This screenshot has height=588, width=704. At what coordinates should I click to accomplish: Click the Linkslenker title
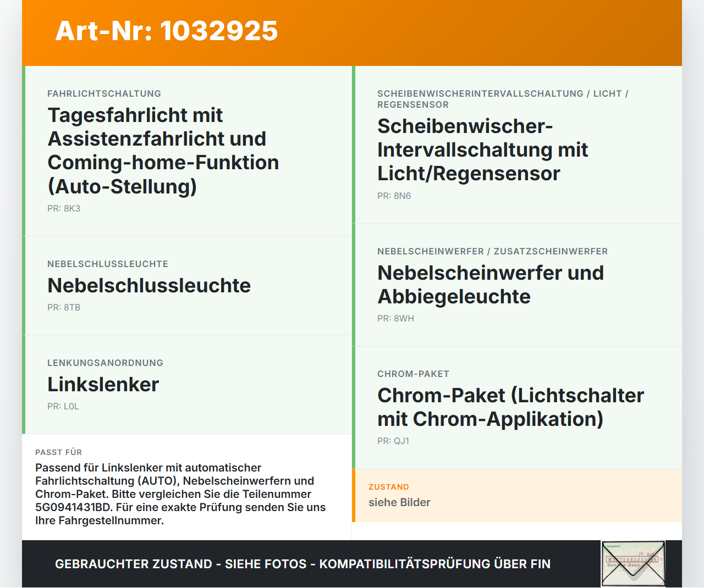(103, 384)
